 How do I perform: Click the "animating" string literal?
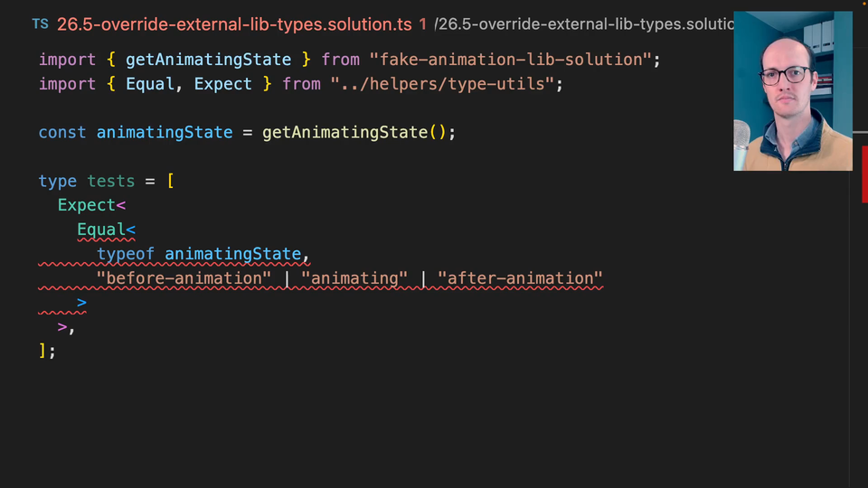(x=354, y=278)
